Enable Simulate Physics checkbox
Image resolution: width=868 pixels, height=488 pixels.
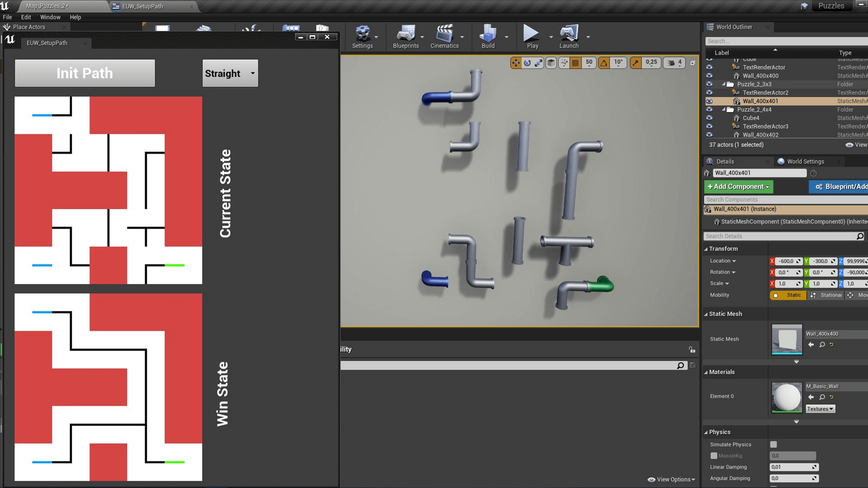773,445
